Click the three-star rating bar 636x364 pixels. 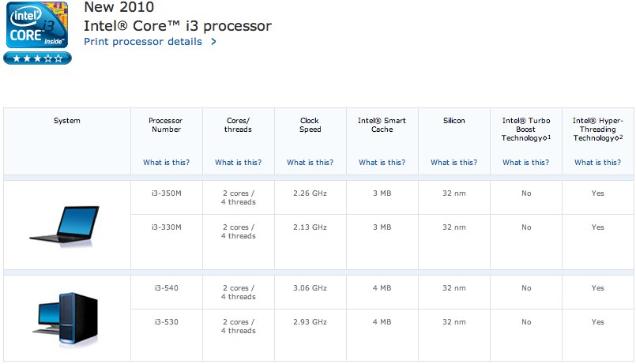pyautogui.click(x=36, y=58)
